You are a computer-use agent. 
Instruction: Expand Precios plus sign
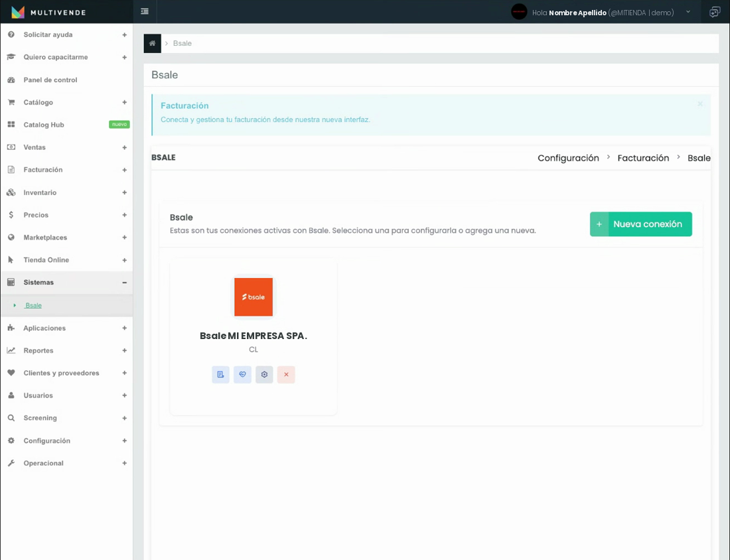[x=124, y=215]
